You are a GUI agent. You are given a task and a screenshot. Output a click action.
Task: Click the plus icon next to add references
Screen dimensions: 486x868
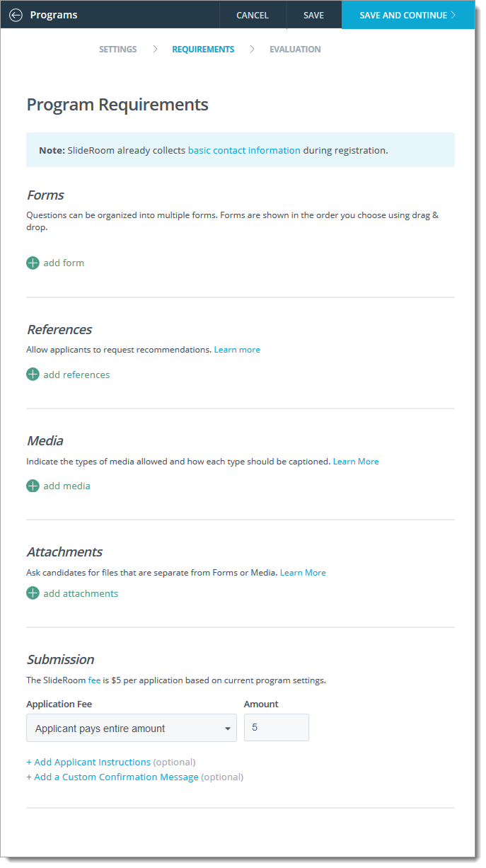pyautogui.click(x=33, y=375)
